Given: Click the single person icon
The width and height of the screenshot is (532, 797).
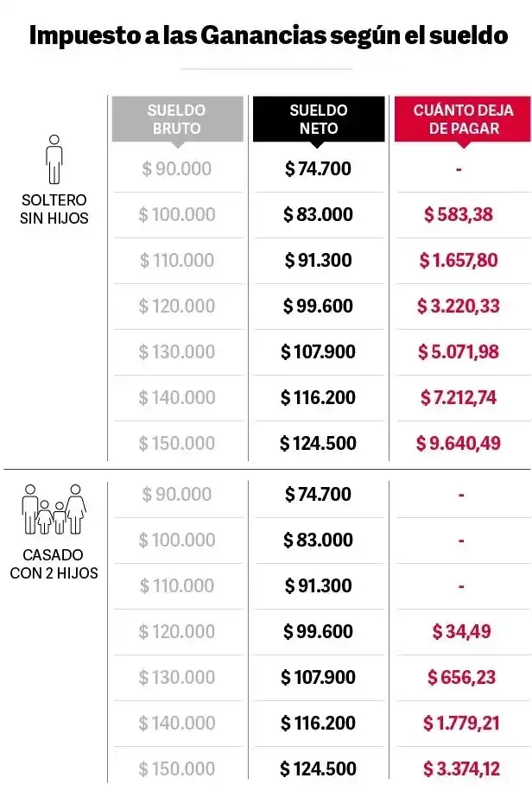Looking at the screenshot, I should click(x=54, y=160).
